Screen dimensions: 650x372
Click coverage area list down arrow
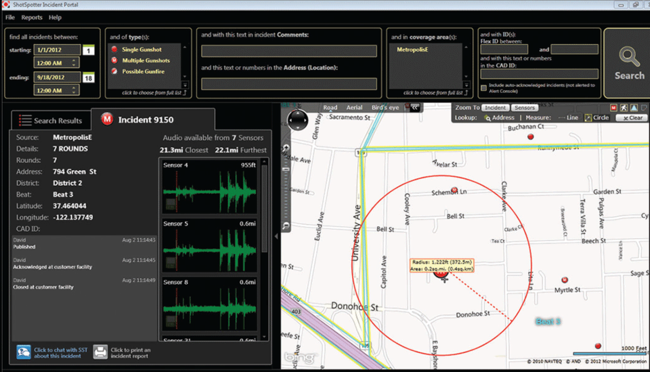pos(466,77)
